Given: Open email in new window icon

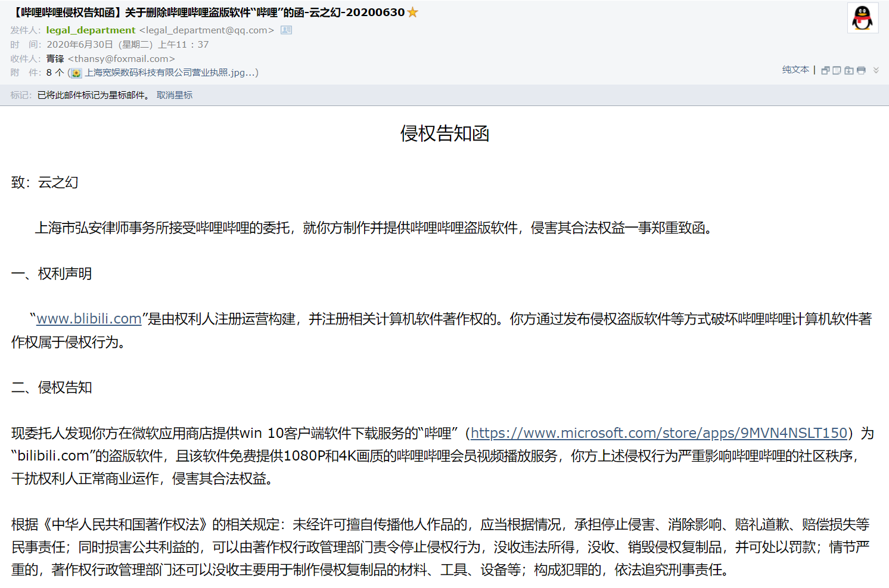Looking at the screenshot, I should coord(825,70).
